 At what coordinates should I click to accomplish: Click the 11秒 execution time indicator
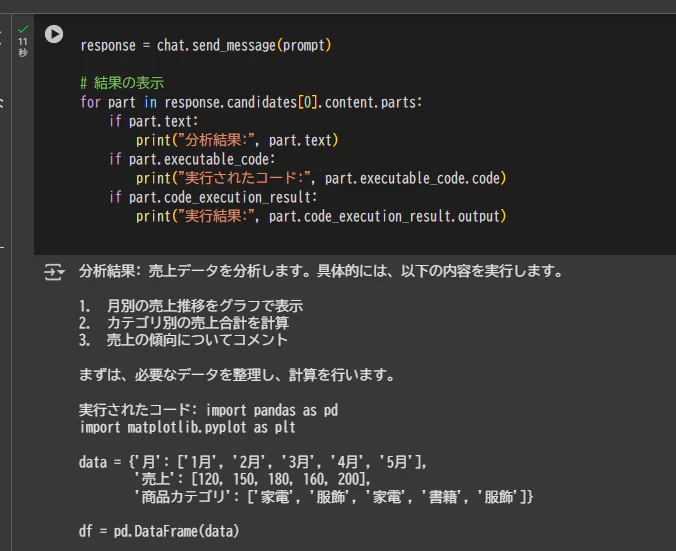point(23,47)
